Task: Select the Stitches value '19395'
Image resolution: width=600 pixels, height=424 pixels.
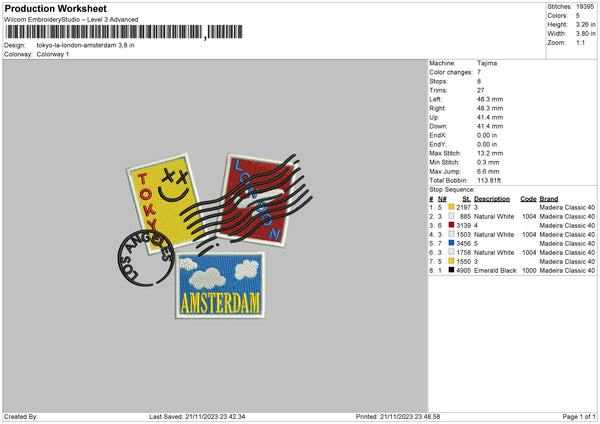Action: tap(585, 7)
